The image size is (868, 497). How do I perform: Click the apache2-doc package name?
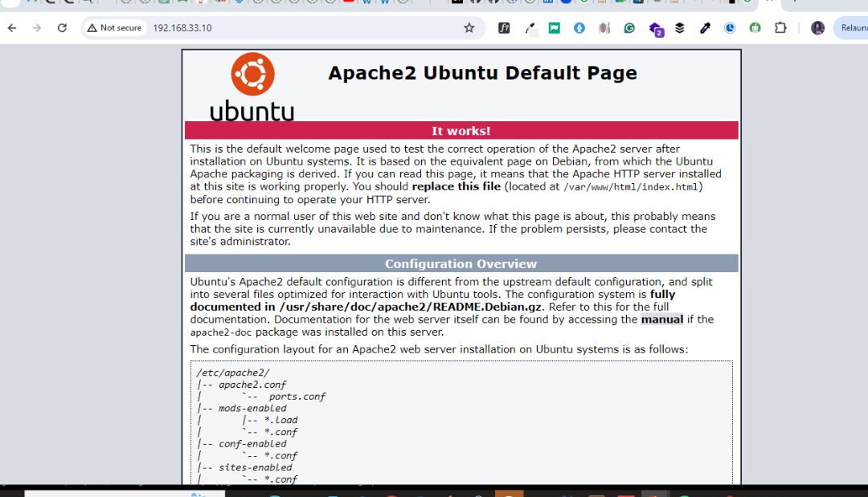221,332
